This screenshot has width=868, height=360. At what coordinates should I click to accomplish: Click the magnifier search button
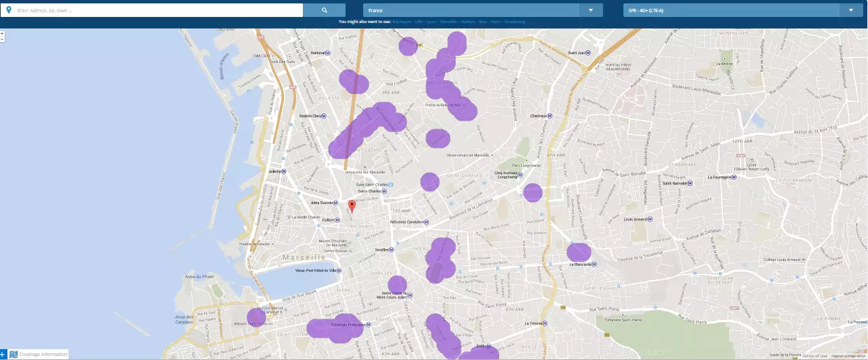[324, 10]
